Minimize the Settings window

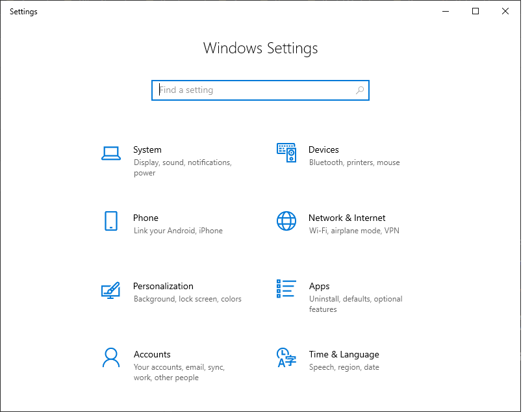(446, 11)
